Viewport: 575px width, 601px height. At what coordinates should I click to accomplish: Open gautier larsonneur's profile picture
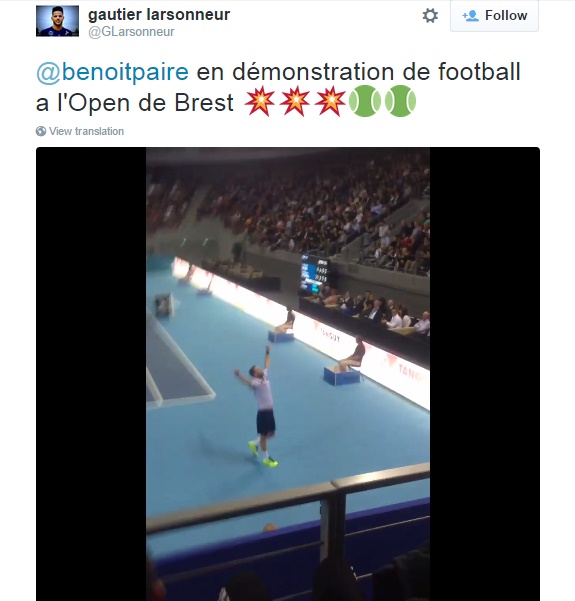[x=58, y=21]
